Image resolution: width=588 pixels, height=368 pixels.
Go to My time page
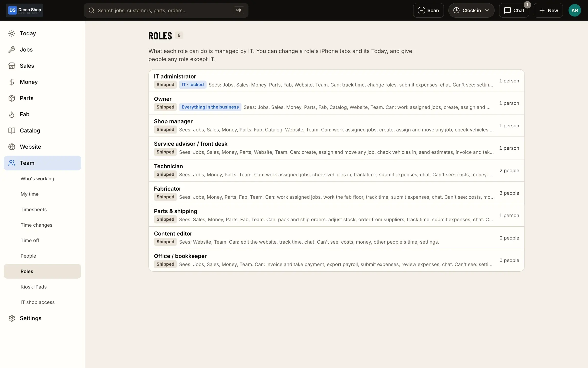[42, 194]
